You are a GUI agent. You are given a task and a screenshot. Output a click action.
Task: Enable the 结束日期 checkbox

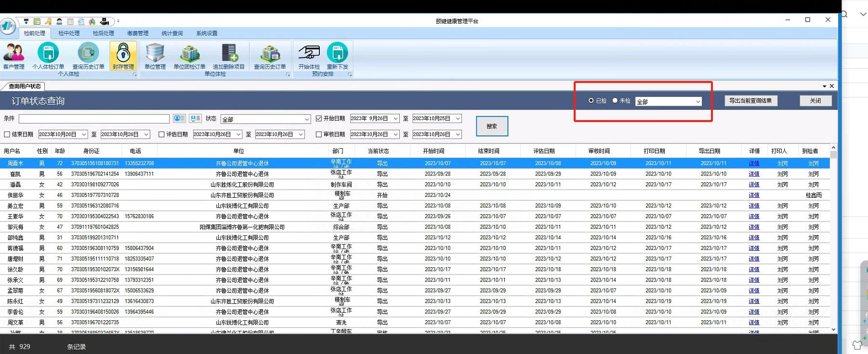point(7,135)
